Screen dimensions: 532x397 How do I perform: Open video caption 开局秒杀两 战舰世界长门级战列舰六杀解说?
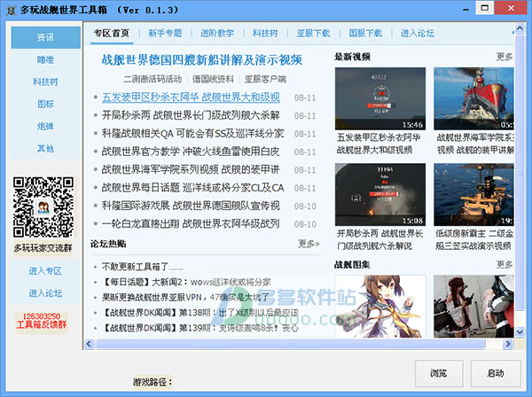(x=380, y=239)
